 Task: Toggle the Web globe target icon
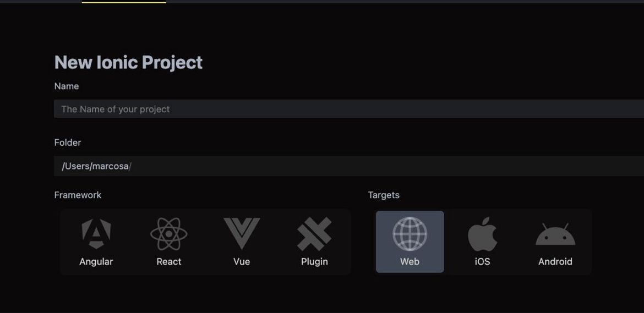(x=410, y=234)
